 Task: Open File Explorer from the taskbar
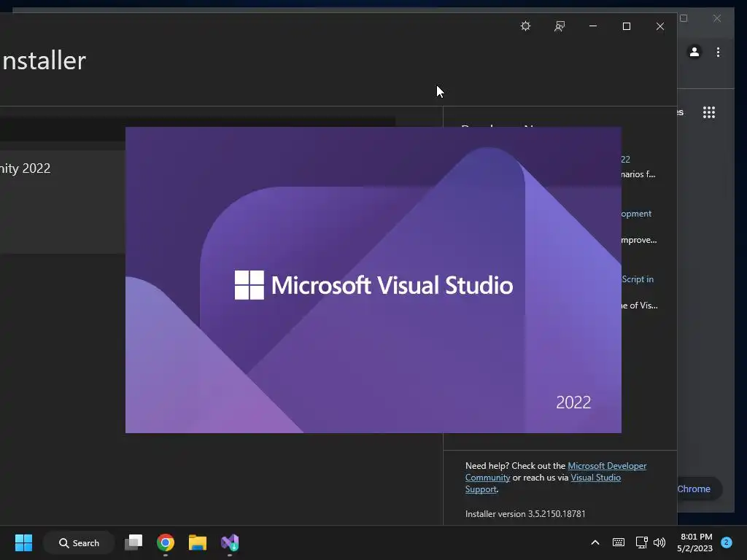point(197,542)
